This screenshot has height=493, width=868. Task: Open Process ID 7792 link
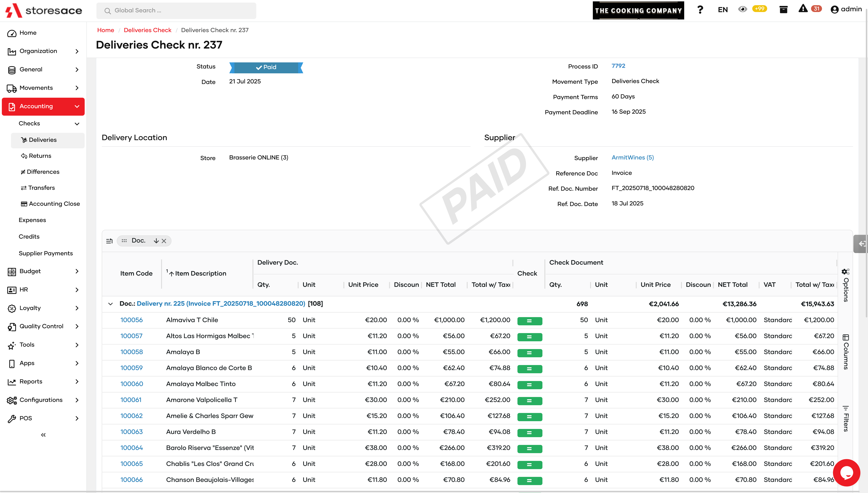point(618,66)
